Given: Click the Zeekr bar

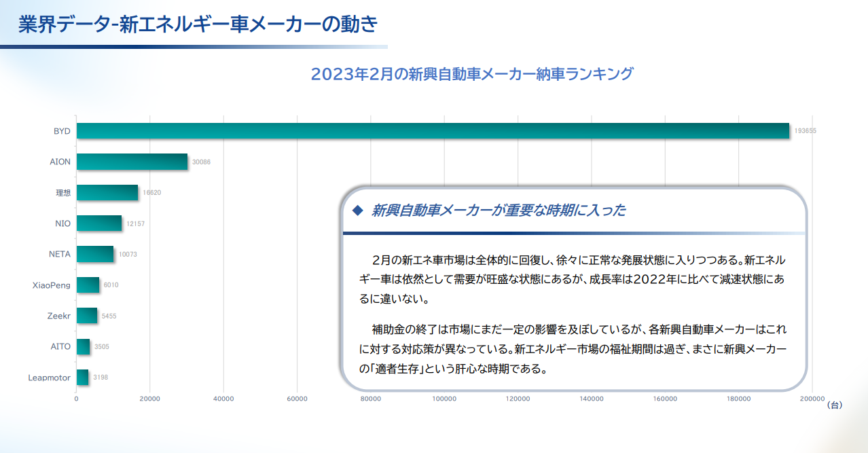Looking at the screenshot, I should (87, 316).
